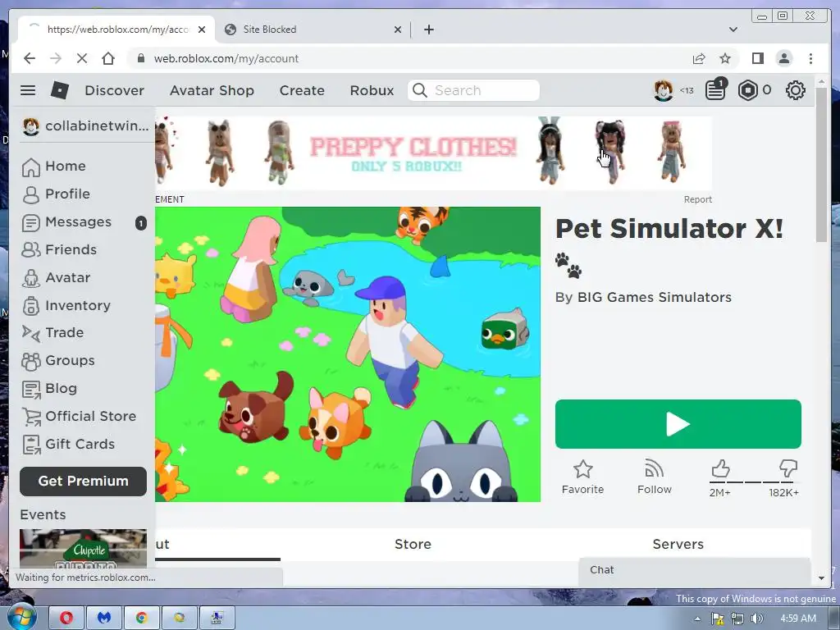Open the browser home page icon
This screenshot has height=630, width=840.
point(108,58)
